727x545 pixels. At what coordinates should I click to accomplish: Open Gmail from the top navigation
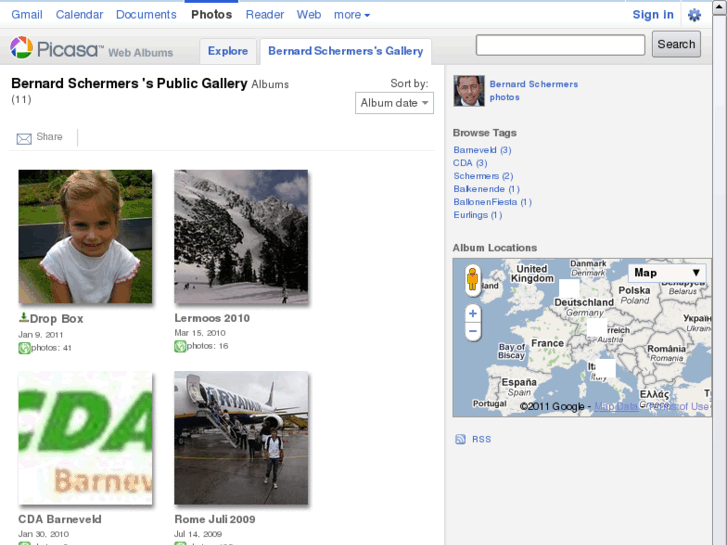(27, 15)
